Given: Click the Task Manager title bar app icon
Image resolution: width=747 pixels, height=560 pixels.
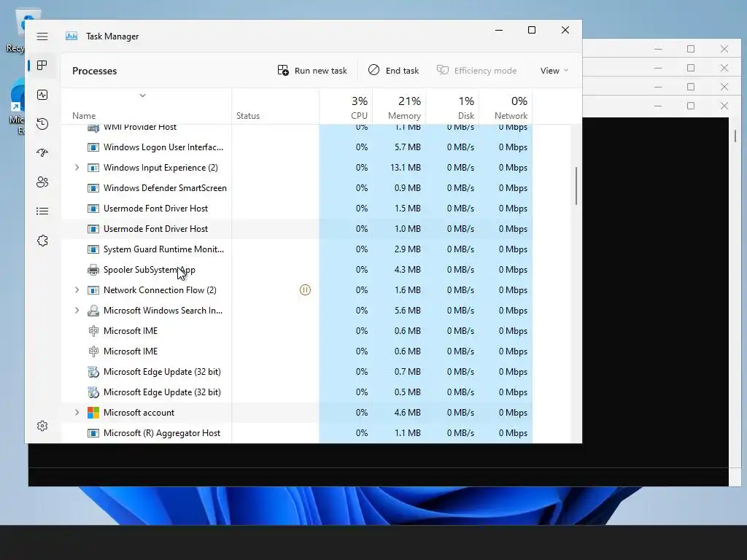Looking at the screenshot, I should [x=71, y=36].
